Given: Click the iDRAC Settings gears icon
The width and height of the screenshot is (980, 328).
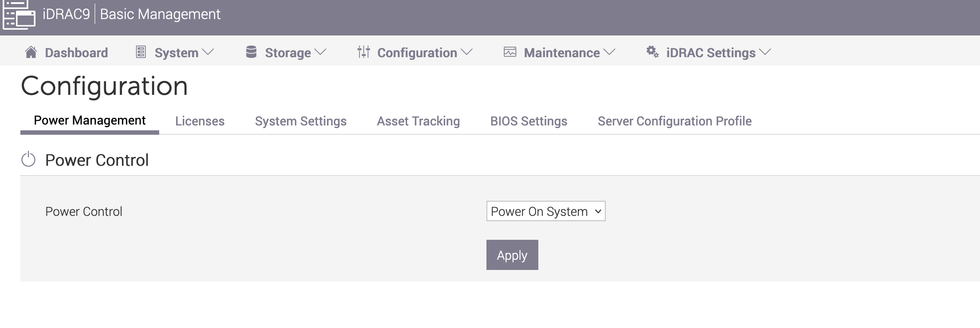Looking at the screenshot, I should [x=652, y=52].
